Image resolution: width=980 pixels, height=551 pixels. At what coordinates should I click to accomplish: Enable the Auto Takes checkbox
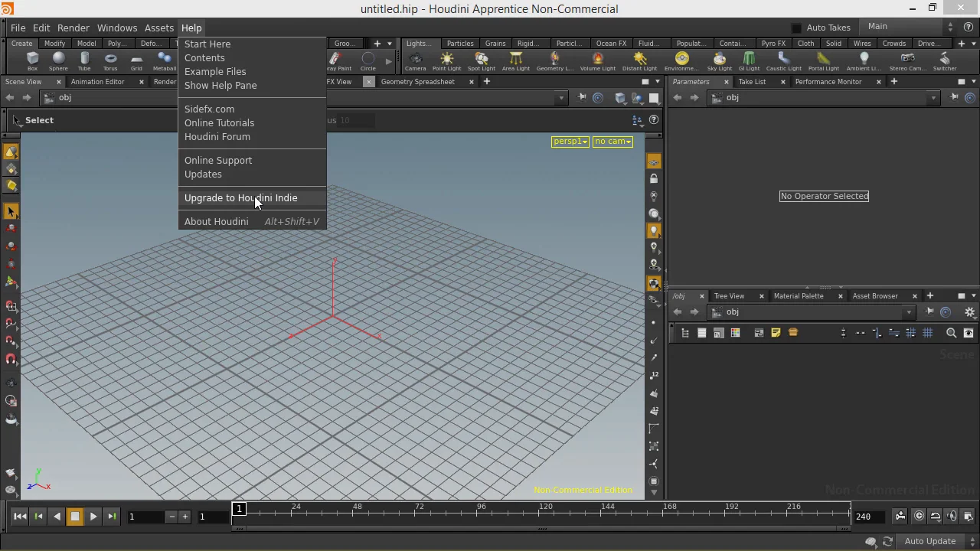point(796,28)
